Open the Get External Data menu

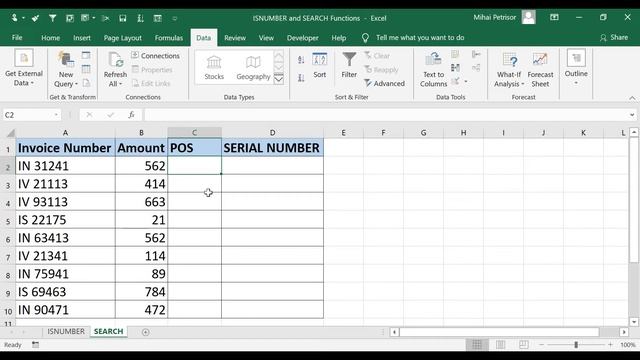(x=24, y=69)
